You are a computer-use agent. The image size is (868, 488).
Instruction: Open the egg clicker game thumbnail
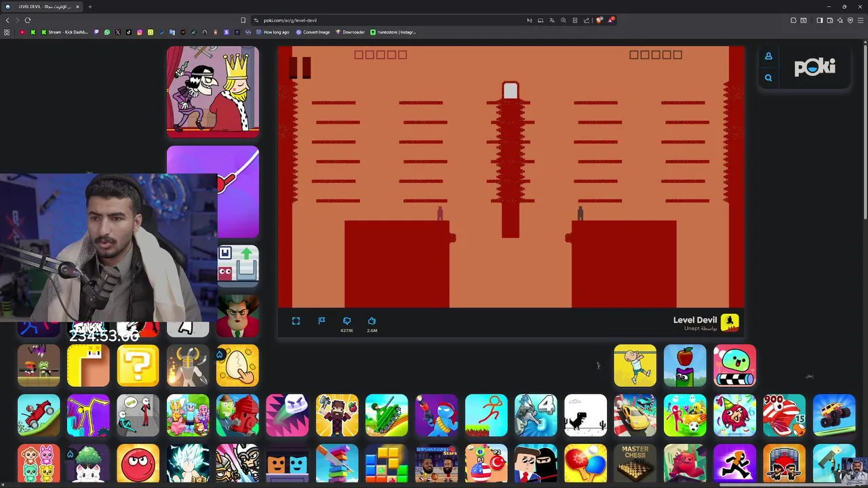(x=237, y=365)
